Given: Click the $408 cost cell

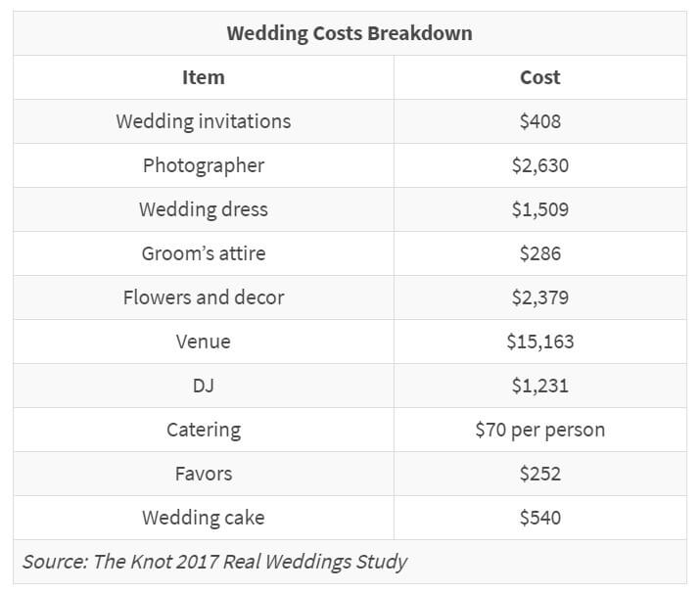Looking at the screenshot, I should point(540,121).
